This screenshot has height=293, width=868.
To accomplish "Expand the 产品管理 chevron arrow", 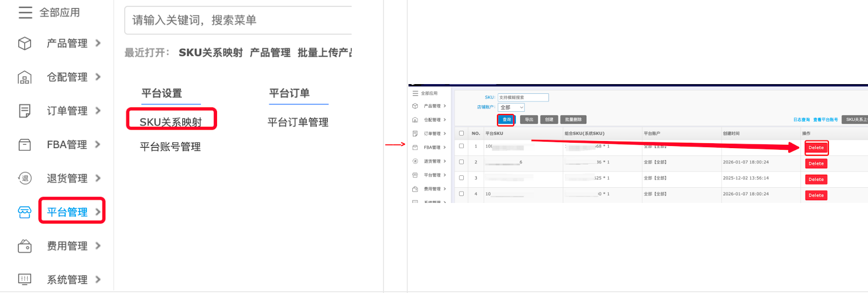I will (98, 43).
